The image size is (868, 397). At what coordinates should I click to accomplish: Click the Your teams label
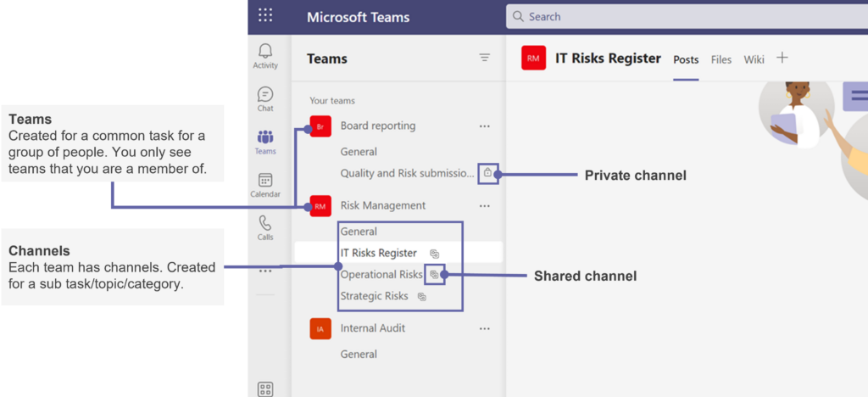pyautogui.click(x=332, y=101)
